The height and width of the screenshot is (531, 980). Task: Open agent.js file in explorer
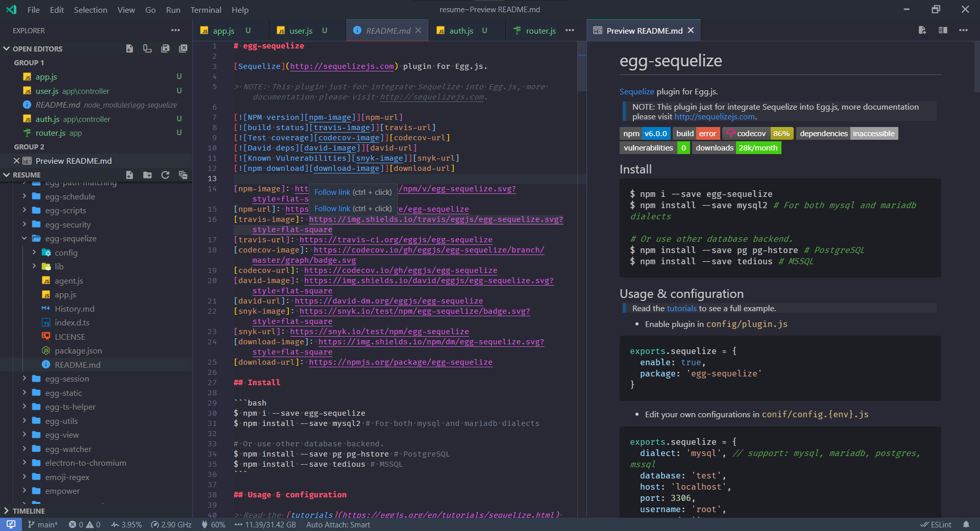click(x=69, y=281)
